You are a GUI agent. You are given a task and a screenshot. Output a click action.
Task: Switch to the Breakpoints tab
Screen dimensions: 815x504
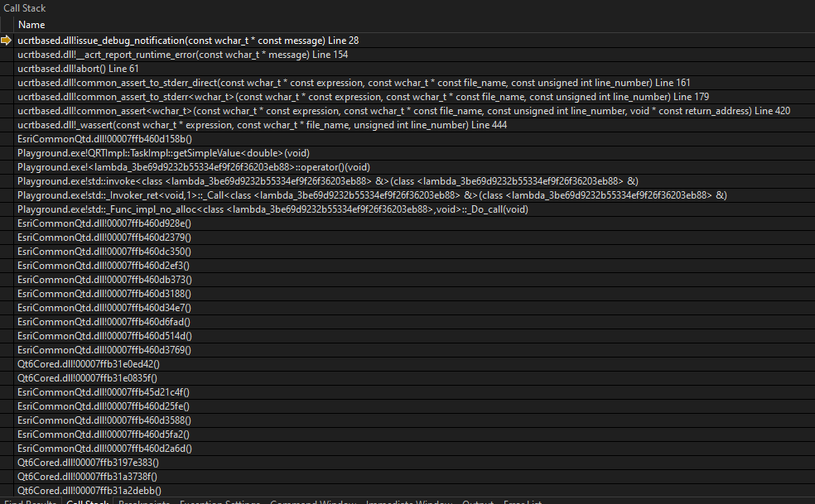point(144,502)
